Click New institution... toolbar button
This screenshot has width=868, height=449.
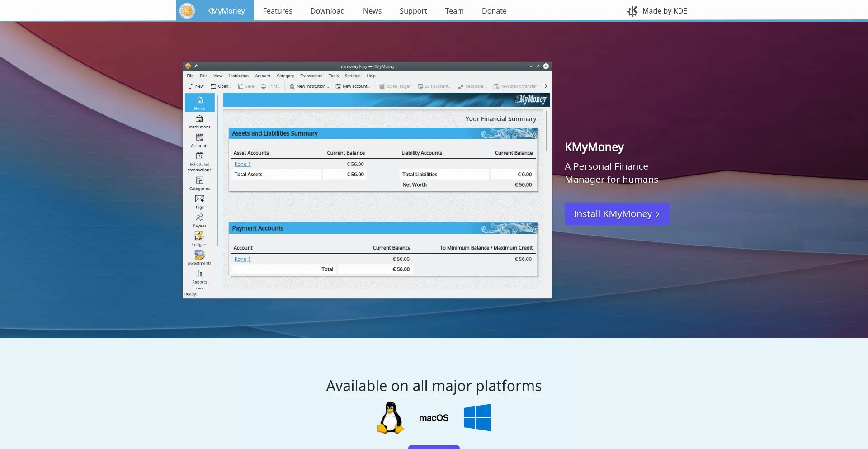(x=309, y=86)
